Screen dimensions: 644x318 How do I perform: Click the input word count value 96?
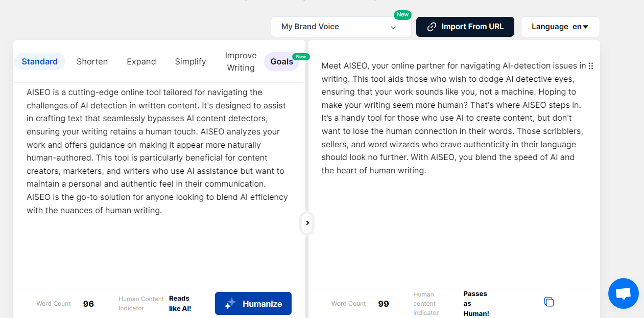tap(88, 304)
